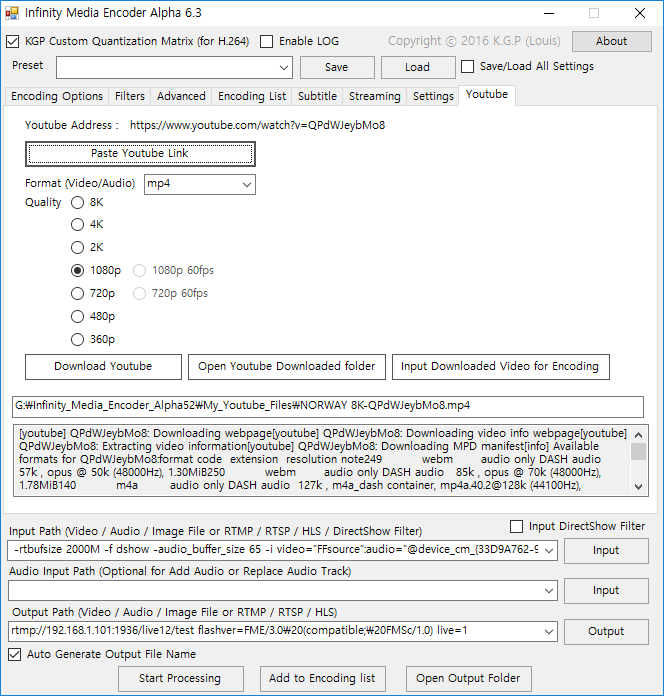Load a preset

coord(418,67)
